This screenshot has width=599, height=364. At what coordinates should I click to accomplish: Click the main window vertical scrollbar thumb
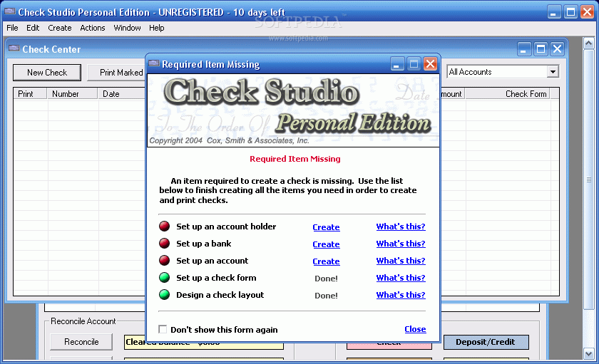pyautogui.click(x=589, y=180)
